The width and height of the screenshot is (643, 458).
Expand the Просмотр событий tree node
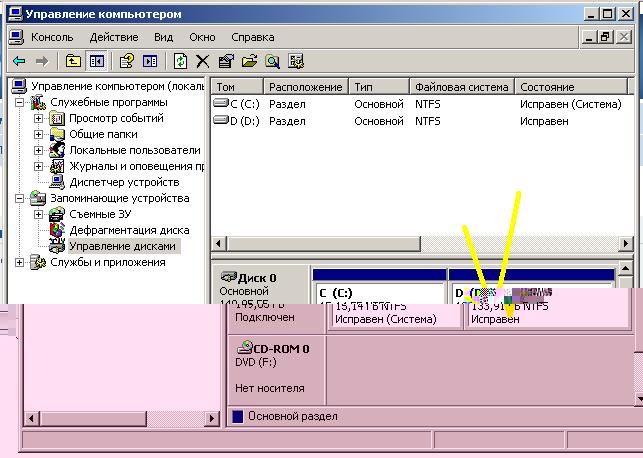coord(39,119)
